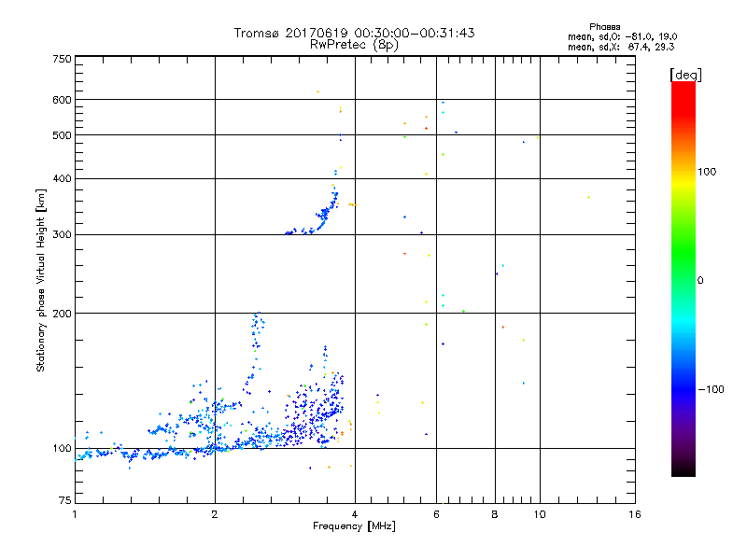Click the x-axis tick label '4'
The width and height of the screenshot is (747, 560).
(x=355, y=514)
